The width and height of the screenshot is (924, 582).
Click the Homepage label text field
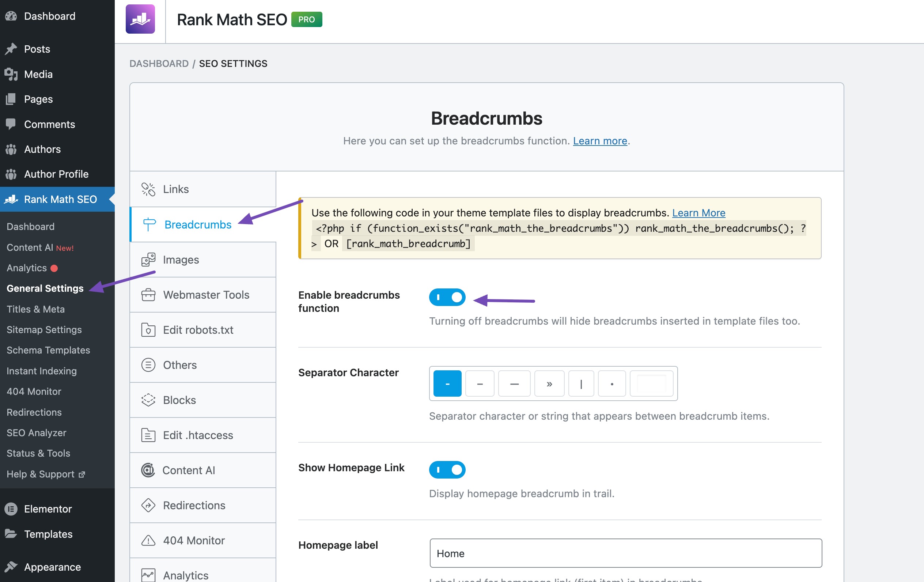[x=625, y=553]
